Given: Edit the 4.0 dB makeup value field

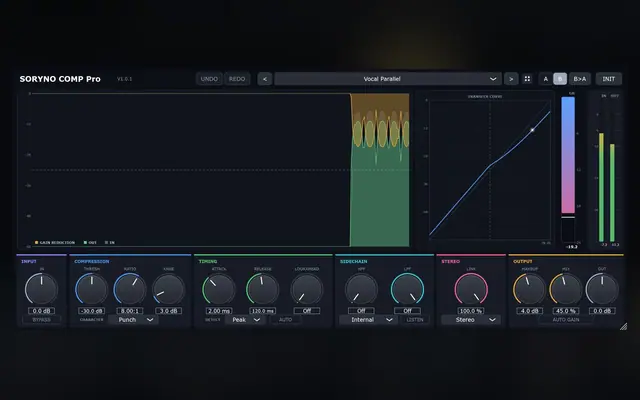Looking at the screenshot, I should coord(529,311).
